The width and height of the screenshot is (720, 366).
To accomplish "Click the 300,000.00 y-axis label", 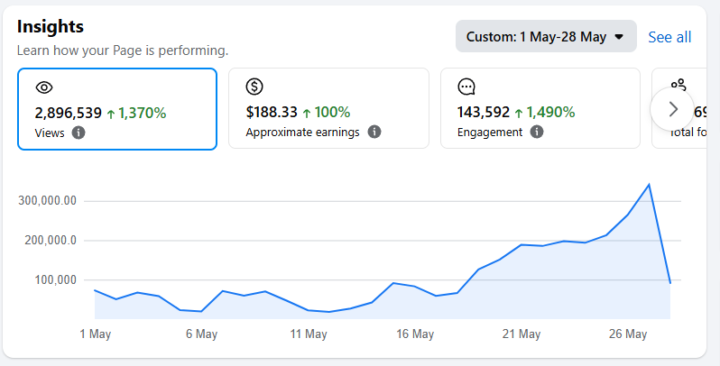I will pos(47,201).
